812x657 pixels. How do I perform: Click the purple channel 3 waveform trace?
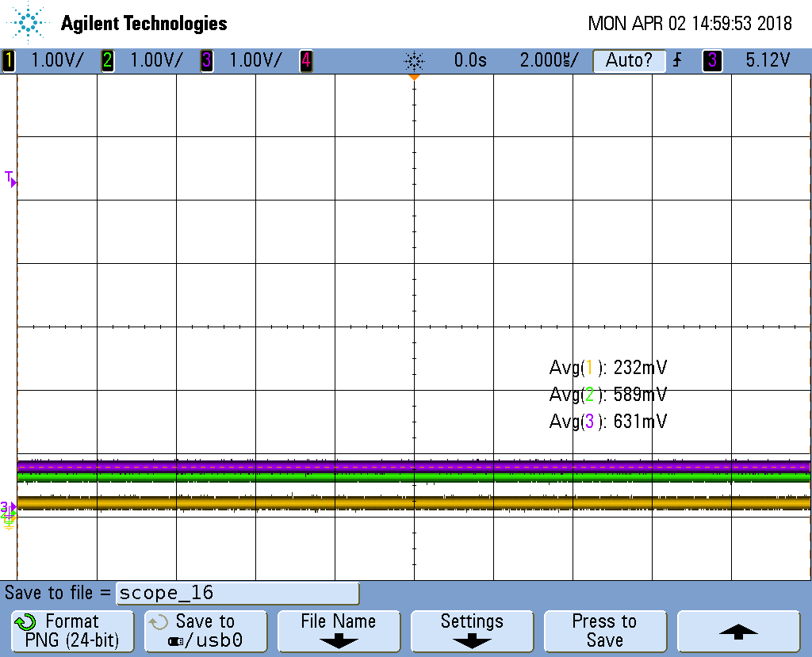click(x=414, y=466)
